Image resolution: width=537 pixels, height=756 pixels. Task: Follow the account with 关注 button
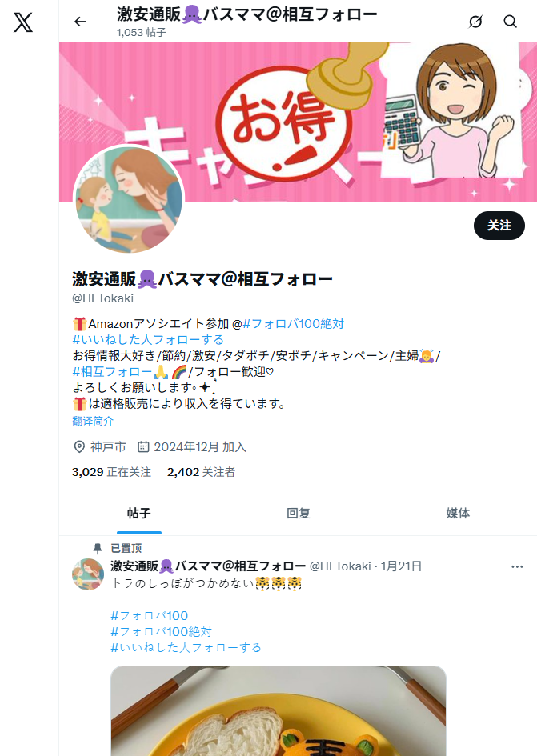(x=499, y=225)
